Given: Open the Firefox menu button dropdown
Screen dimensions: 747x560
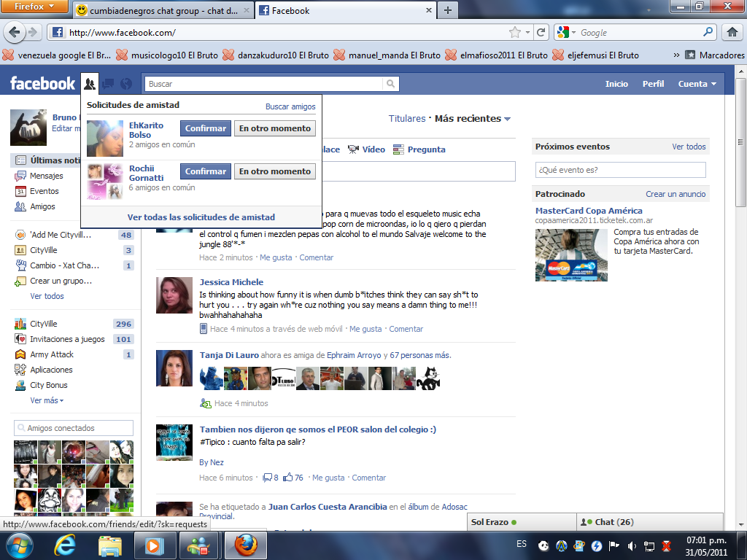Looking at the screenshot, I should coord(34,7).
